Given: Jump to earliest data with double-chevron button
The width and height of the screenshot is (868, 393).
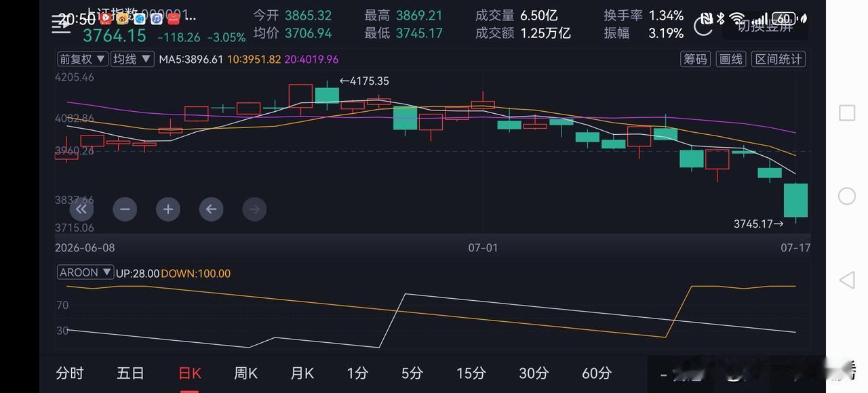Looking at the screenshot, I should pos(81,209).
